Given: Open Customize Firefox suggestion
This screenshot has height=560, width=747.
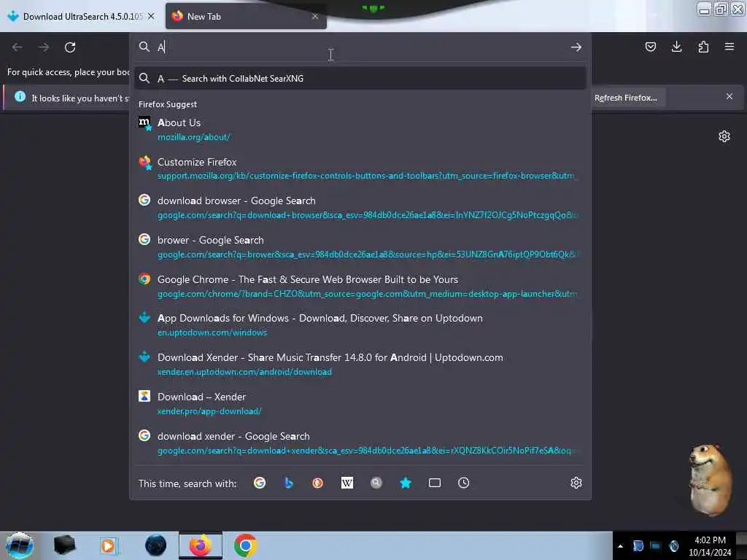Looking at the screenshot, I should (x=360, y=168).
